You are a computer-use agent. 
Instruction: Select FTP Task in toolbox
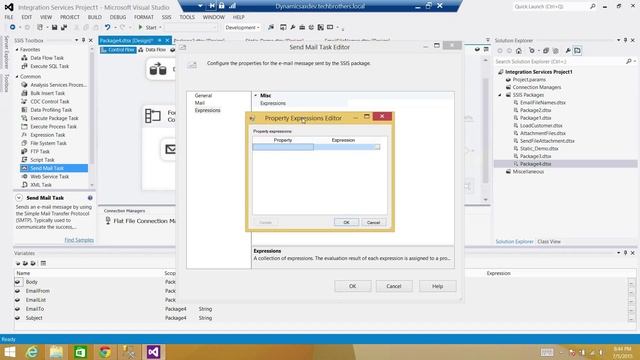pyautogui.click(x=40, y=151)
